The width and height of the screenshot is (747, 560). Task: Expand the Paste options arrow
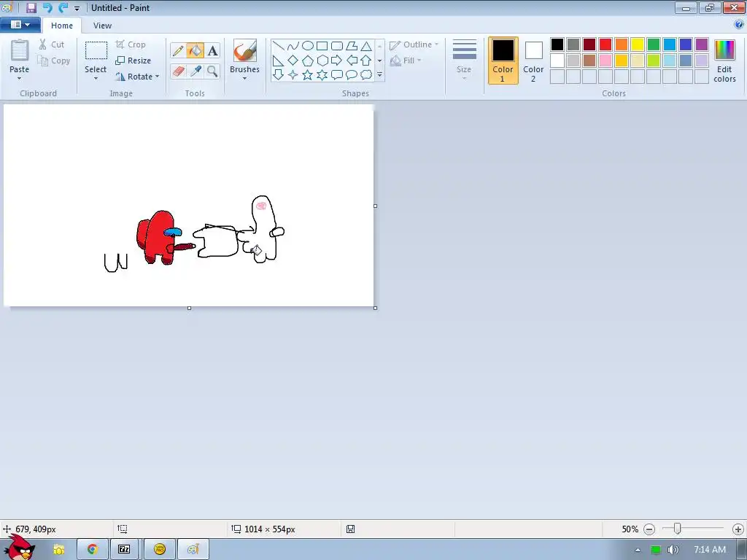[20, 78]
